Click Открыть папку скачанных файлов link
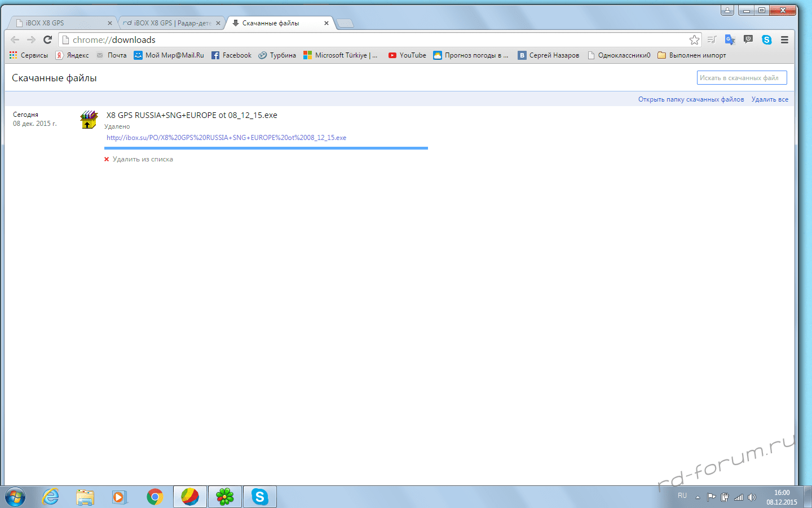812x508 pixels. [691, 99]
